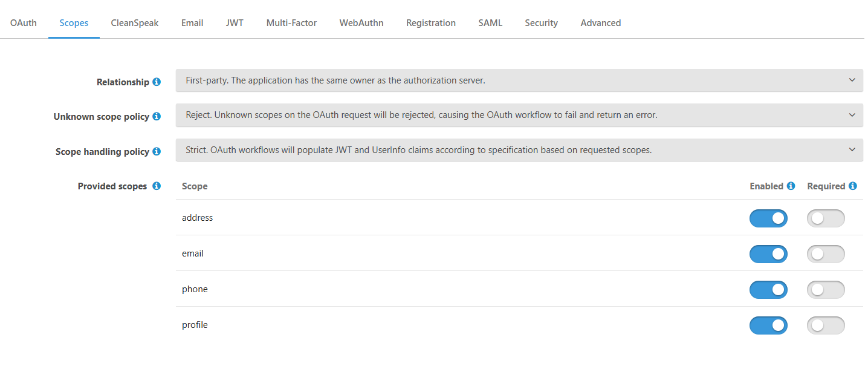The image size is (868, 366).
Task: Click the info icon next to Relationship
Action: tap(157, 82)
